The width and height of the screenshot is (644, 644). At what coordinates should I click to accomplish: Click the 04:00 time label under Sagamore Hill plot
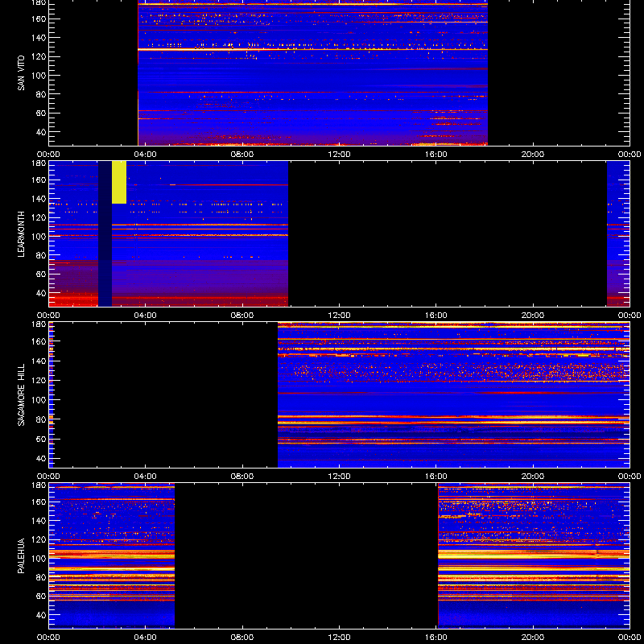click(x=146, y=477)
